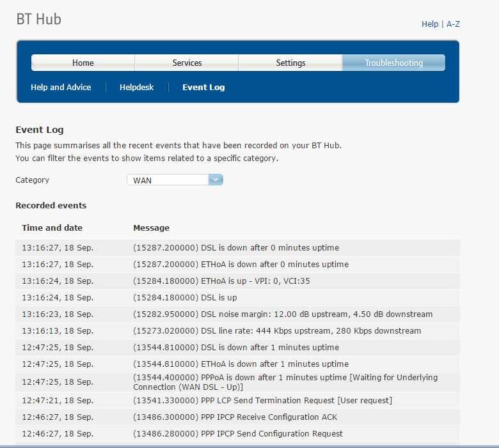Go to the Settings tab
Viewport: 499px width, 448px height.
[290, 63]
